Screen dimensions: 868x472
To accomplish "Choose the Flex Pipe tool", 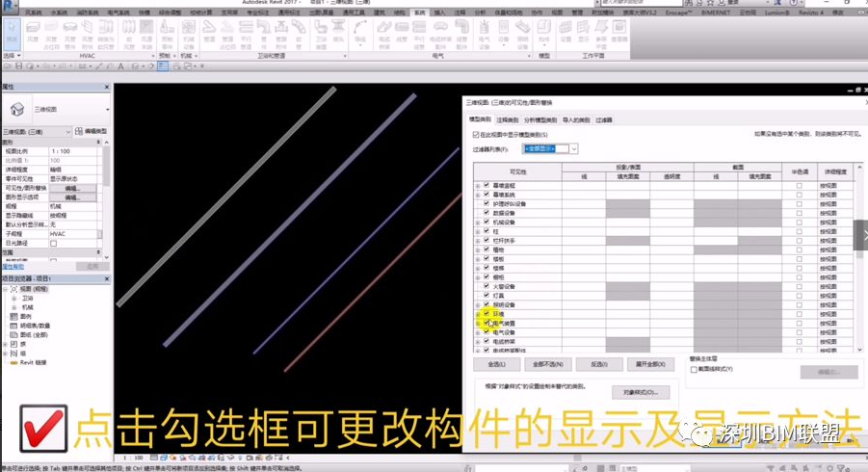I will (299, 34).
